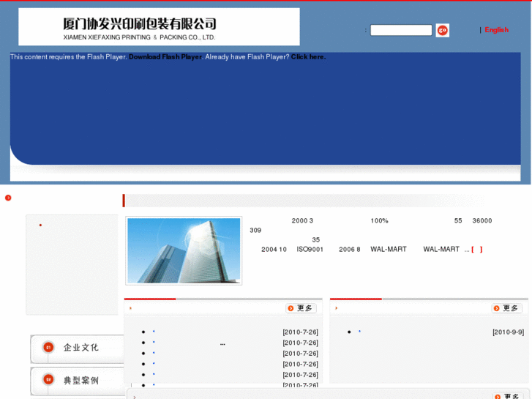Select the 'ISO9001' text in intro
532x399 pixels.
310,249
